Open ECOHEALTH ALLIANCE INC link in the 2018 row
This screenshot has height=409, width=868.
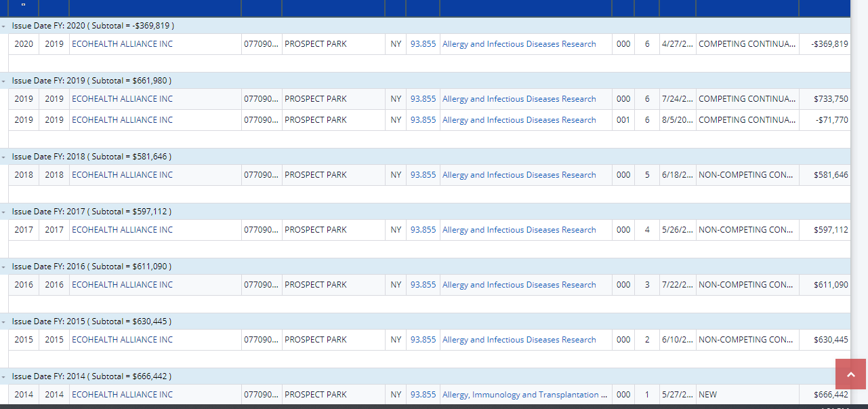tap(122, 175)
